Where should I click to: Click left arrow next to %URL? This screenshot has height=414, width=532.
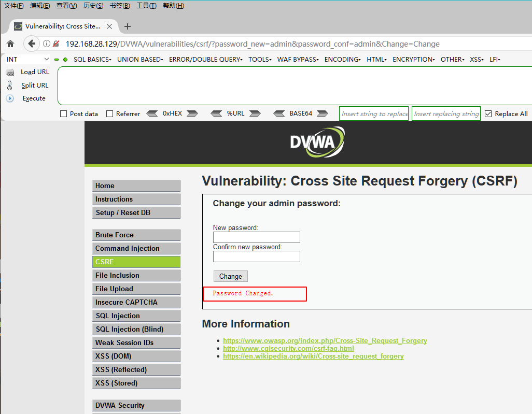[216, 113]
